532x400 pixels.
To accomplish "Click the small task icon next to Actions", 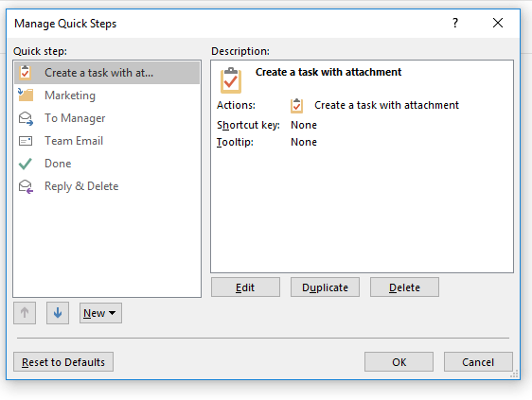I will (x=296, y=105).
